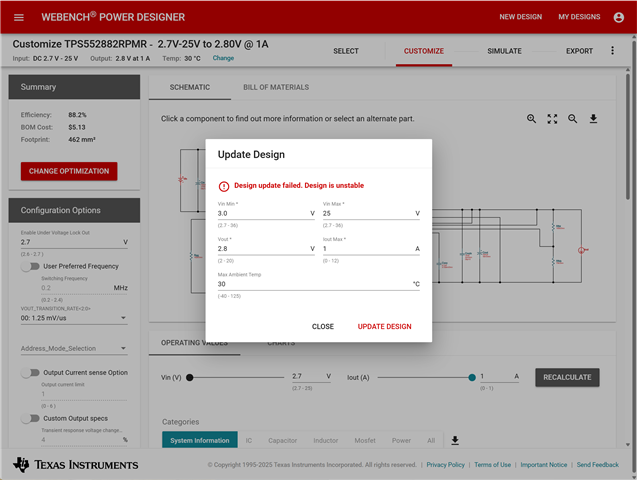Select the All category

pyautogui.click(x=431, y=440)
